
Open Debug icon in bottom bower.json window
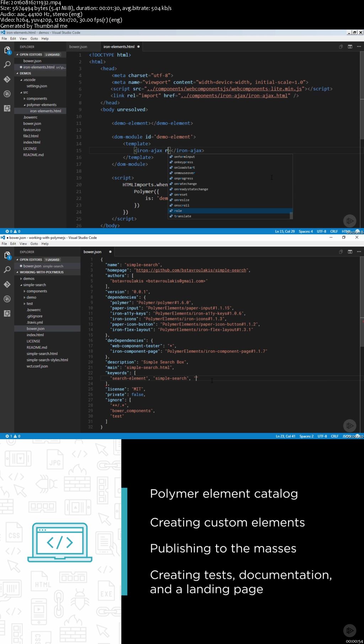point(7,299)
